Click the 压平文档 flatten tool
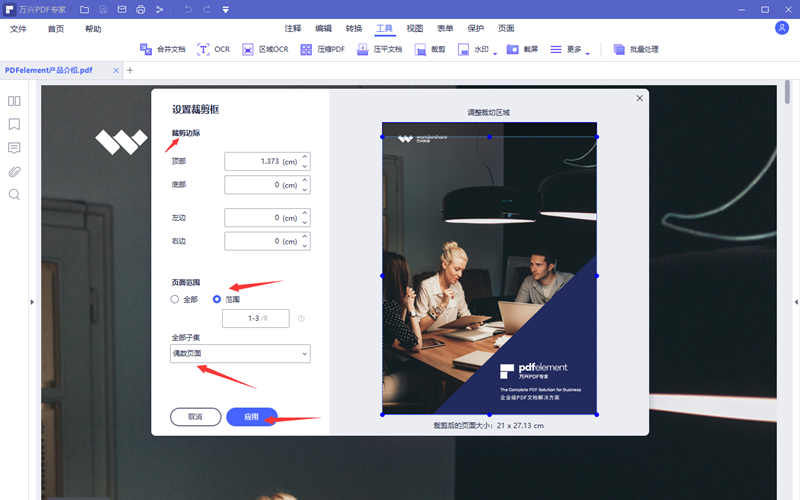This screenshot has height=500, width=800. 380,49
